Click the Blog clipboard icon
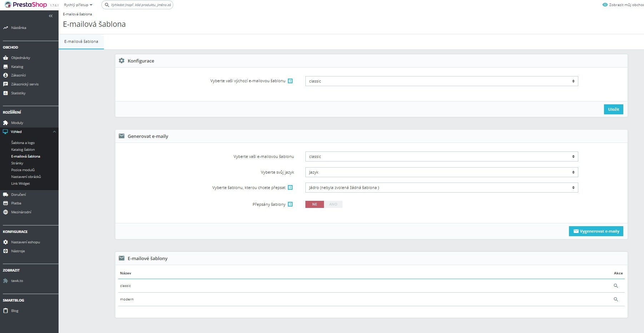This screenshot has height=333, width=644. [5, 310]
